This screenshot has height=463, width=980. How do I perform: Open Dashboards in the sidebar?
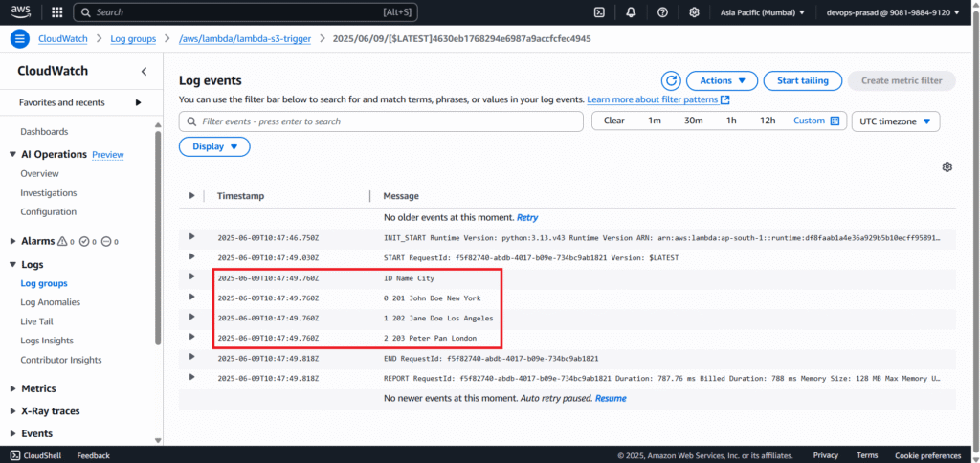click(x=44, y=132)
